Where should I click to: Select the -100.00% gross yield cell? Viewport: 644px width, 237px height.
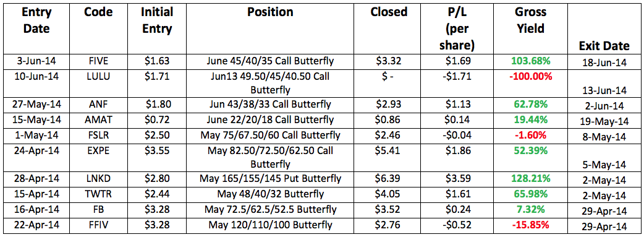(530, 76)
